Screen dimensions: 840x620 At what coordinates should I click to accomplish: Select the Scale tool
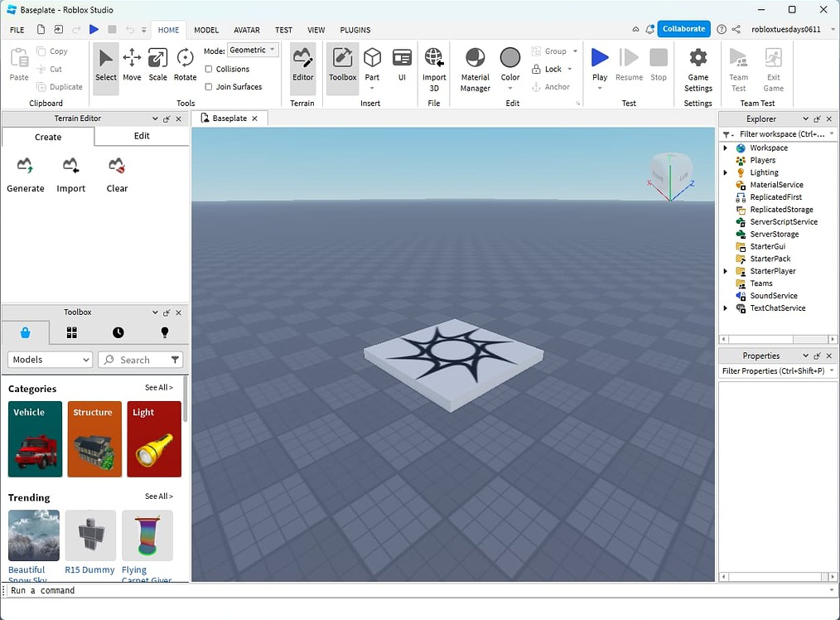tap(158, 66)
